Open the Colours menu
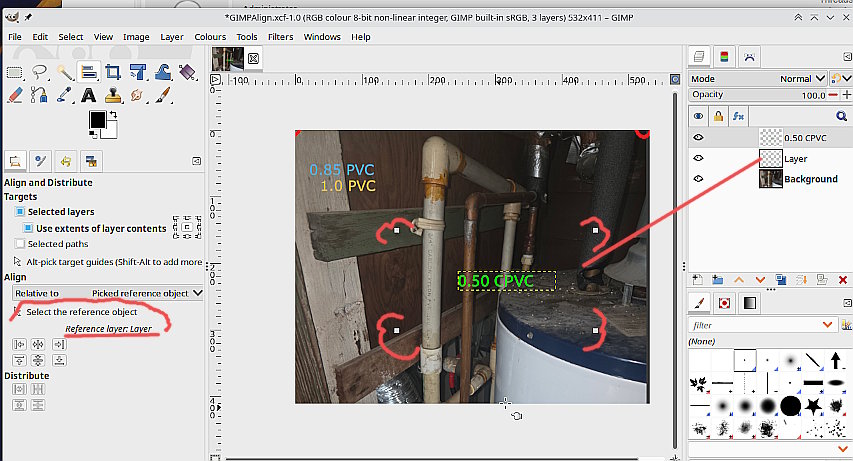Viewport: 853px width, 461px height. coord(210,36)
